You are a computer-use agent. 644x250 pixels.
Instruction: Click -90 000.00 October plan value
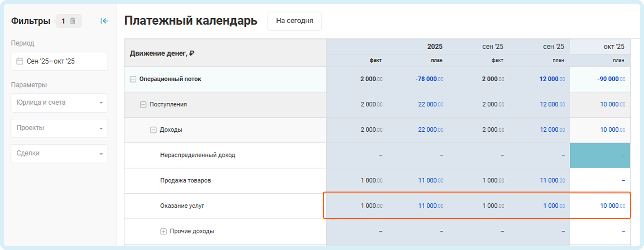[611, 79]
